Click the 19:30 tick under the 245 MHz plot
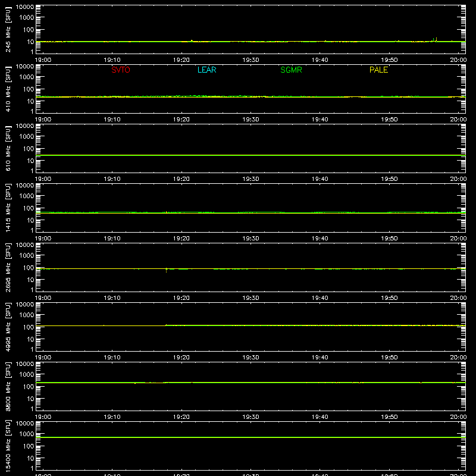 click(250, 60)
